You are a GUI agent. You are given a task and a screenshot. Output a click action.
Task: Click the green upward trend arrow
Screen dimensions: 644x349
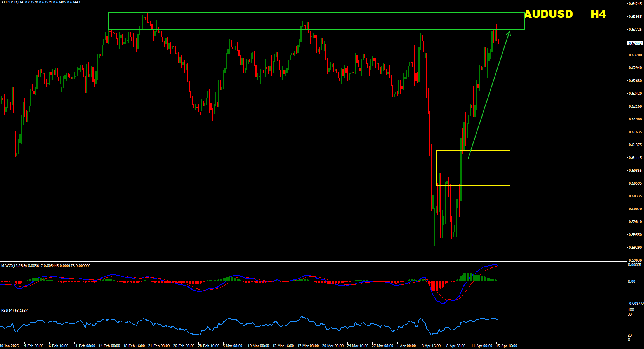489,96
